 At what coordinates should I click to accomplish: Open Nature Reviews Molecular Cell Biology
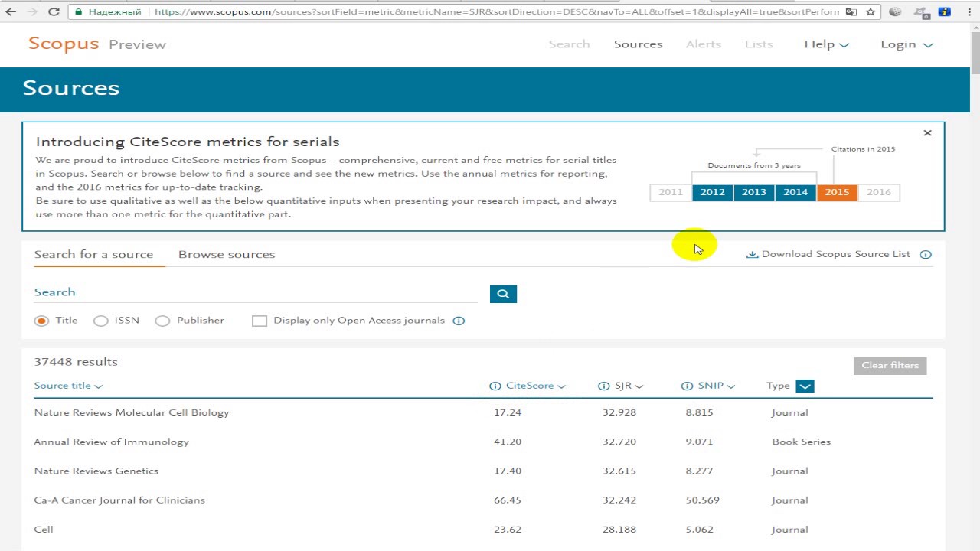point(132,412)
